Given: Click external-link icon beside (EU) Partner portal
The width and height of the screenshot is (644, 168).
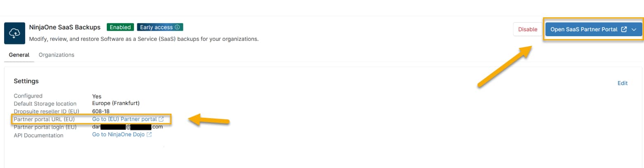Looking at the screenshot, I should [161, 119].
